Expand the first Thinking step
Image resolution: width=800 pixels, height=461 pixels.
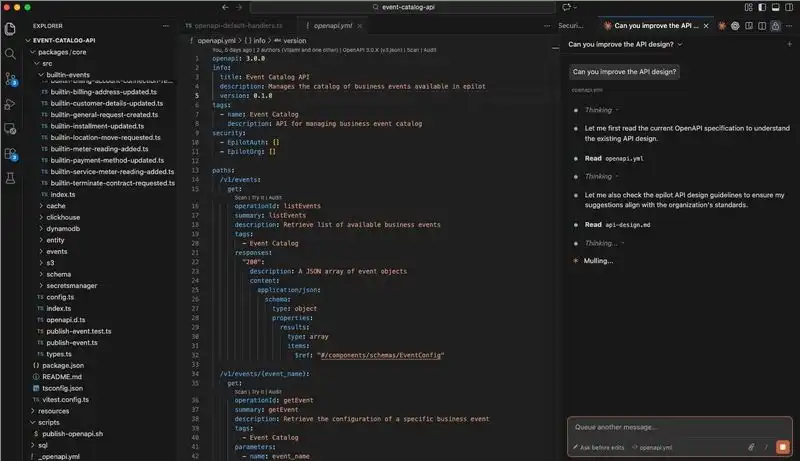[x=601, y=110]
